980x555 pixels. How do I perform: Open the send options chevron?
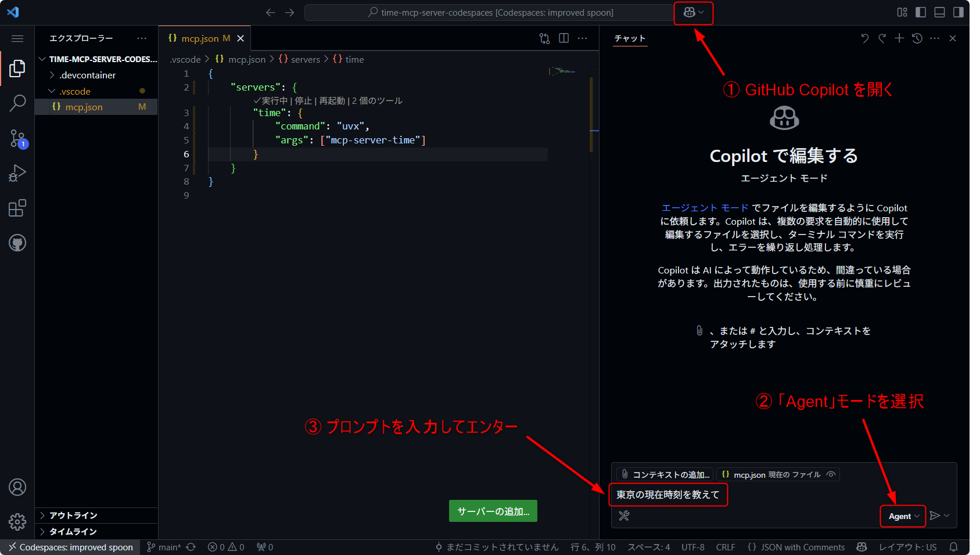click(x=947, y=516)
